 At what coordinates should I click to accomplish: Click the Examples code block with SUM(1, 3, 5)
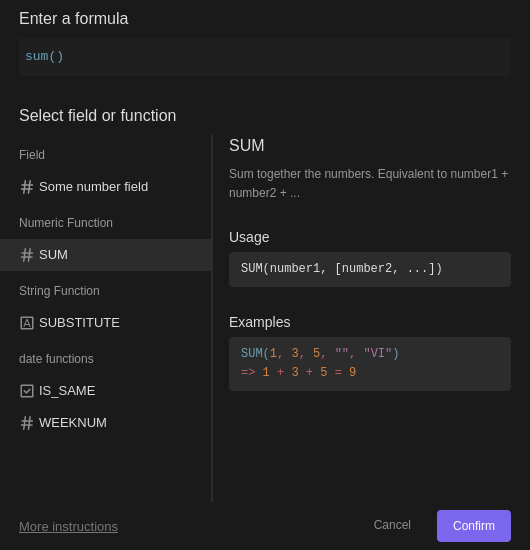pyautogui.click(x=370, y=364)
